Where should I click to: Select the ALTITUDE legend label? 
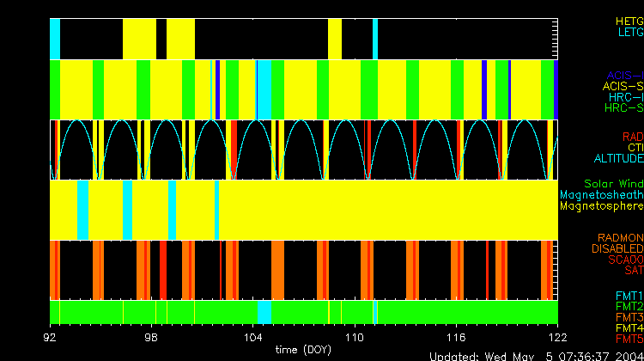[x=618, y=159]
